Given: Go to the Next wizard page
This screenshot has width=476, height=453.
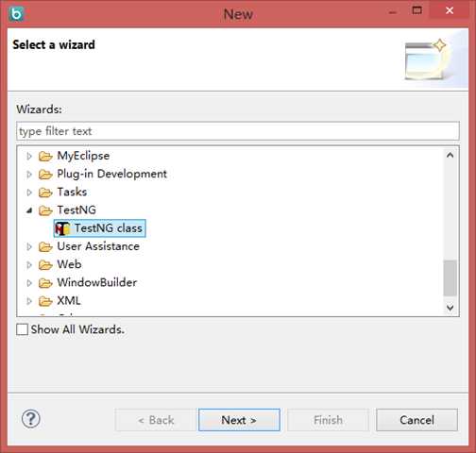Looking at the screenshot, I should (239, 420).
